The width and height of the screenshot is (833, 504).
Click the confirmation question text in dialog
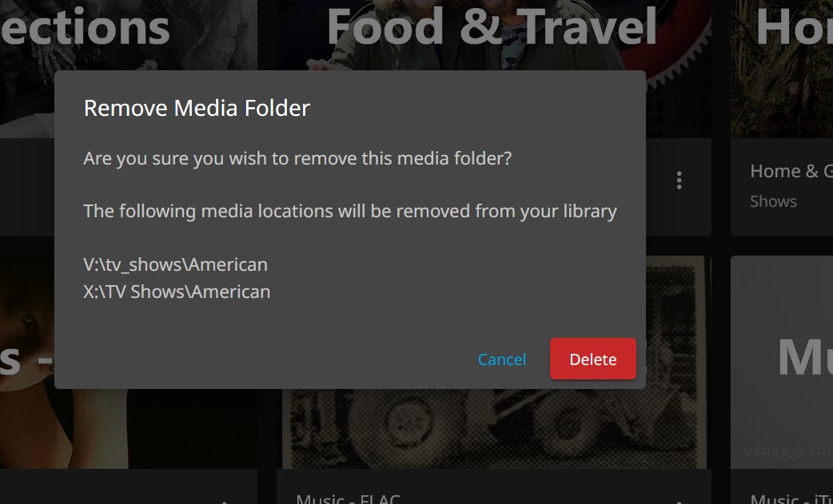[x=297, y=158]
